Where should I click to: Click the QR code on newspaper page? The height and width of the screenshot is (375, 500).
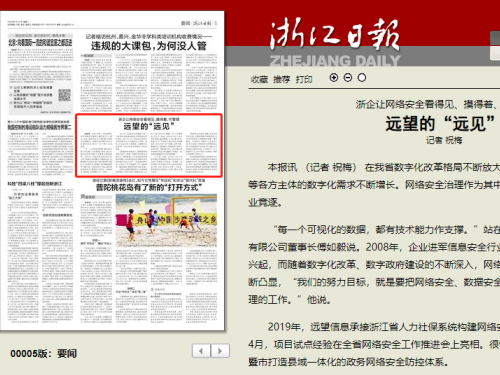pyautogui.click(x=65, y=95)
